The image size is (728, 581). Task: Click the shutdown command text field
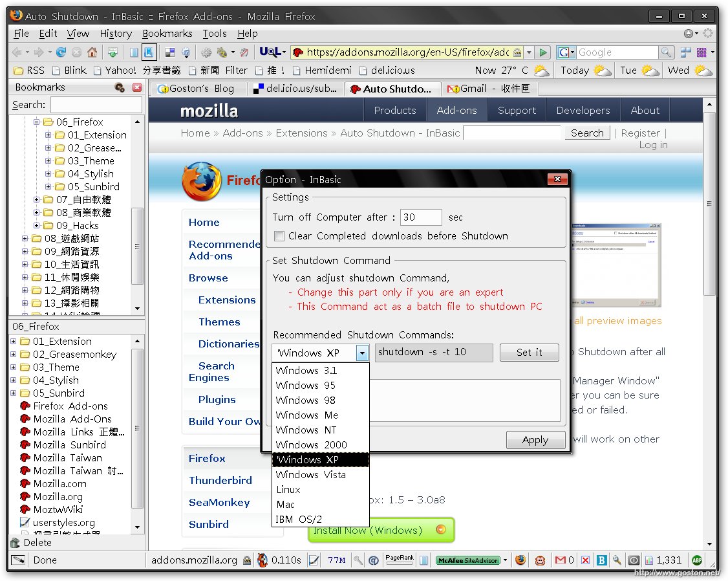point(434,353)
